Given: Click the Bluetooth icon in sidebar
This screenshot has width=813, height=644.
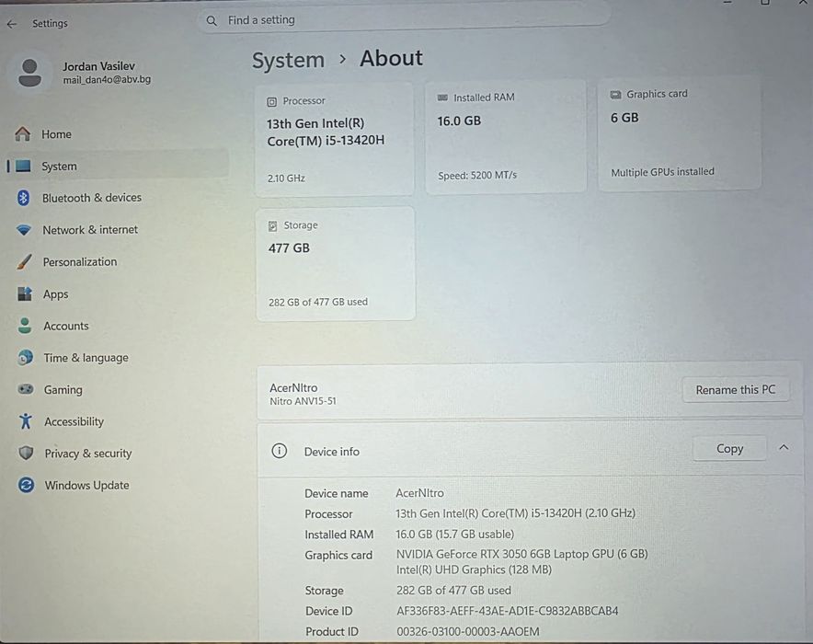Looking at the screenshot, I should pos(23,198).
